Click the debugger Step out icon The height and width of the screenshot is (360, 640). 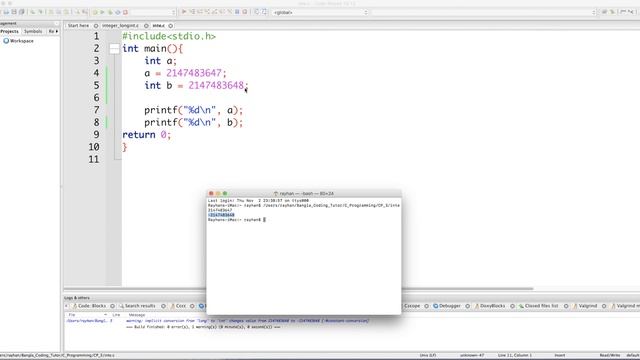point(215,12)
